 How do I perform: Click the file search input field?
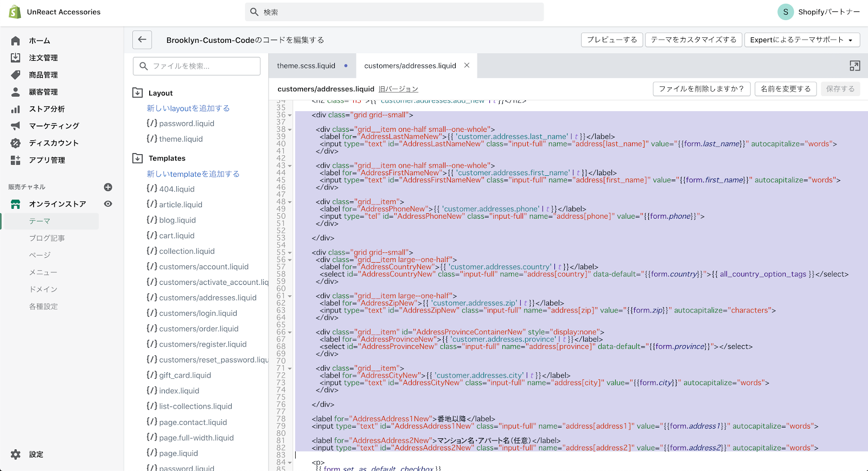[196, 66]
